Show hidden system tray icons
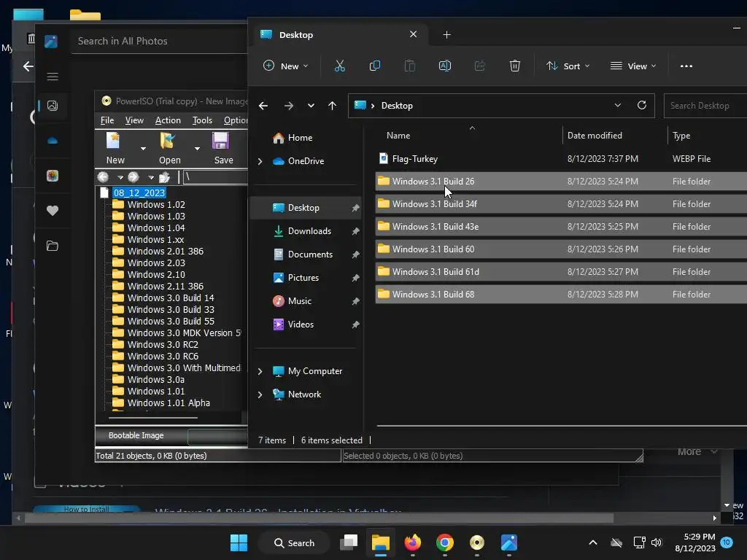This screenshot has width=747, height=560. click(592, 542)
